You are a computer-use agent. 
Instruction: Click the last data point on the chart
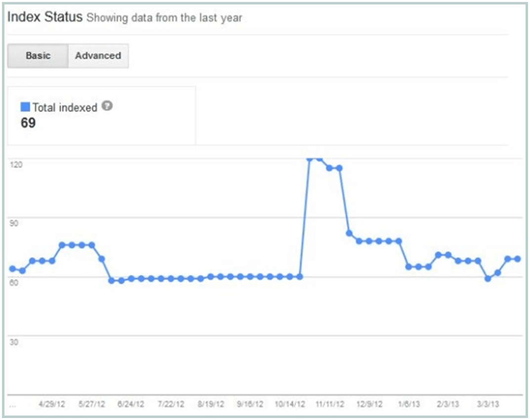518,259
